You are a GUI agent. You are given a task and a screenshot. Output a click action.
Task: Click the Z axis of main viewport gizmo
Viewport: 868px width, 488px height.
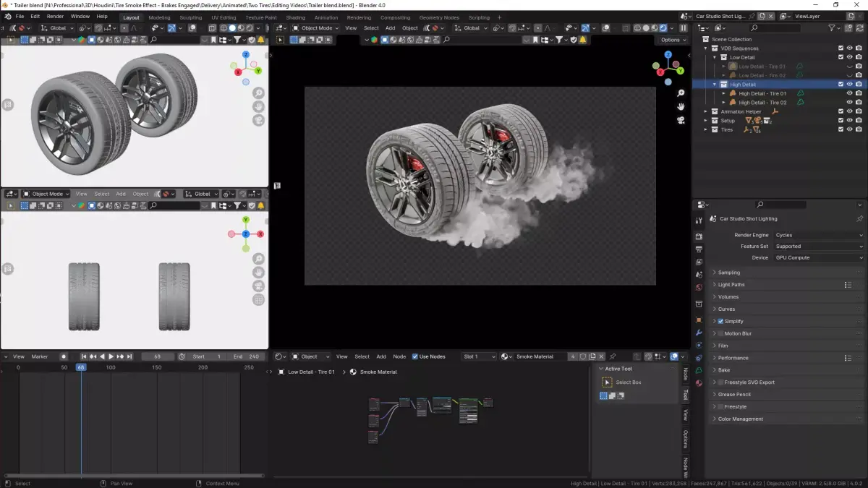click(x=668, y=54)
